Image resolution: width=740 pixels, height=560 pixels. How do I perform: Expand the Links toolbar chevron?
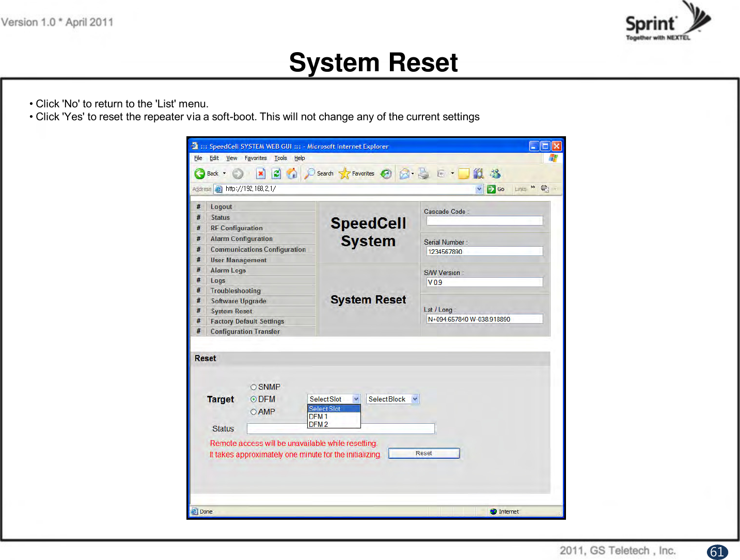(x=533, y=187)
